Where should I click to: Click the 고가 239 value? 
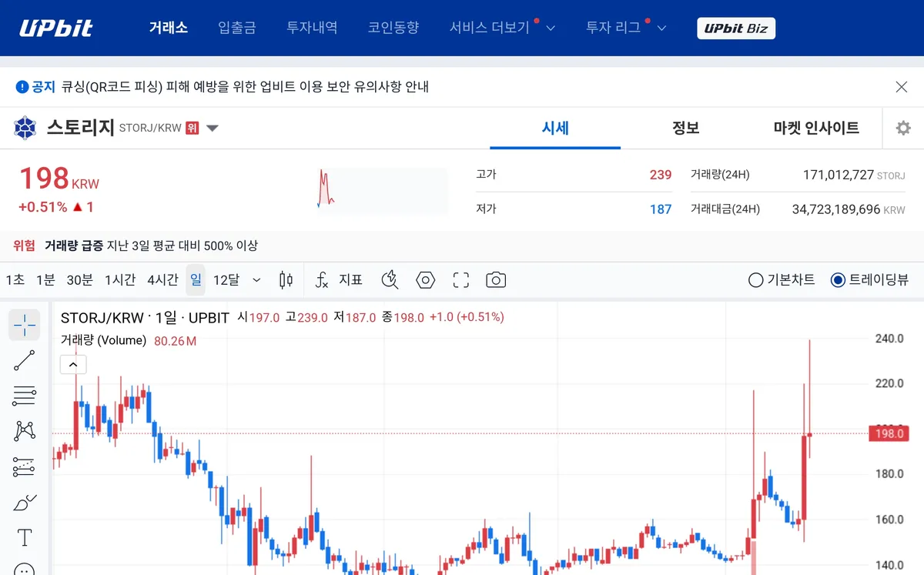click(660, 175)
